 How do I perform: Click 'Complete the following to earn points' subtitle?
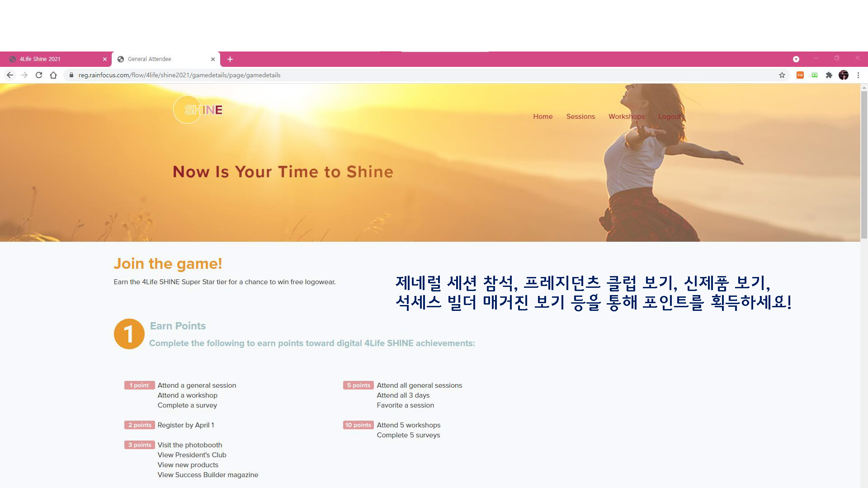tap(312, 343)
